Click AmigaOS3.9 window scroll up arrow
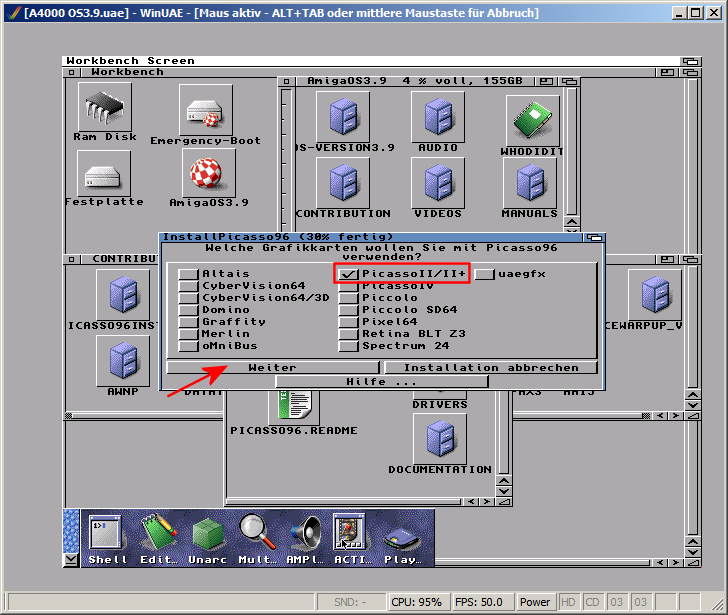The height and width of the screenshot is (615, 728). pyautogui.click(x=572, y=221)
